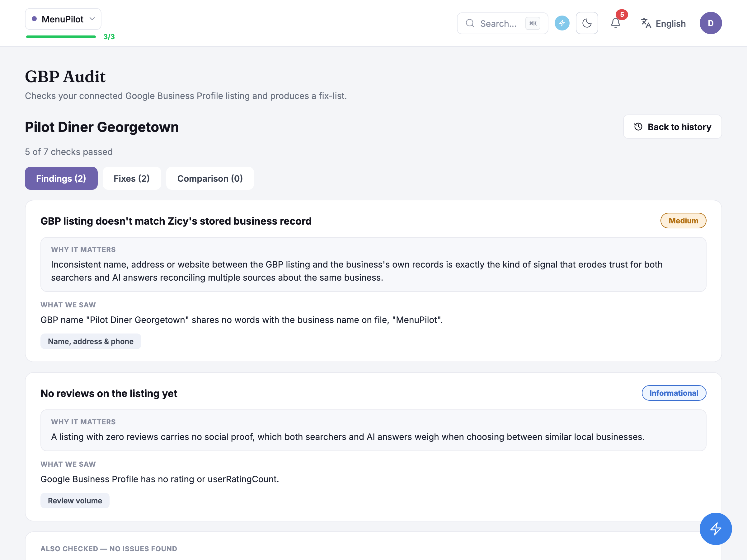
Task: Click the Medium severity badge
Action: click(683, 221)
